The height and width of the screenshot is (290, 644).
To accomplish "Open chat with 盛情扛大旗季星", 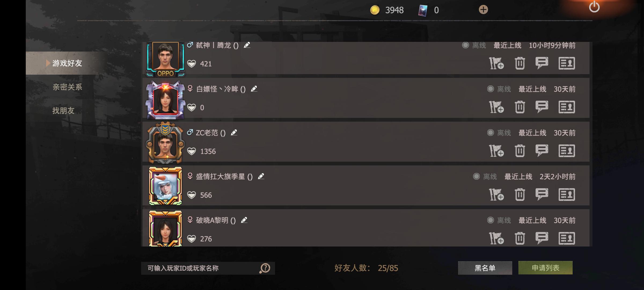I will (542, 194).
